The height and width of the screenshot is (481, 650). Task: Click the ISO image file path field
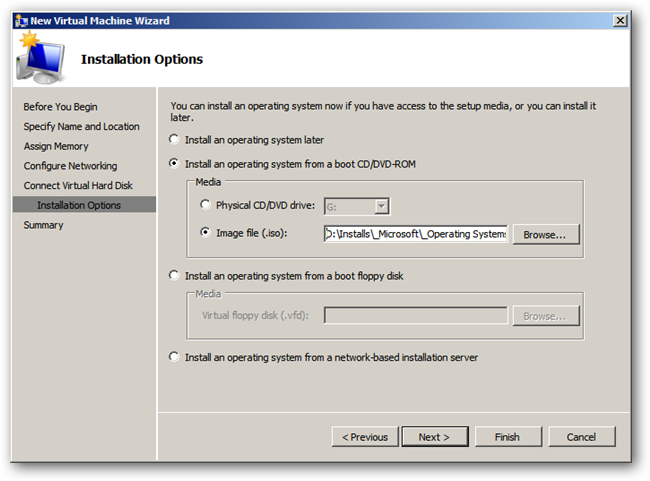[x=416, y=234]
